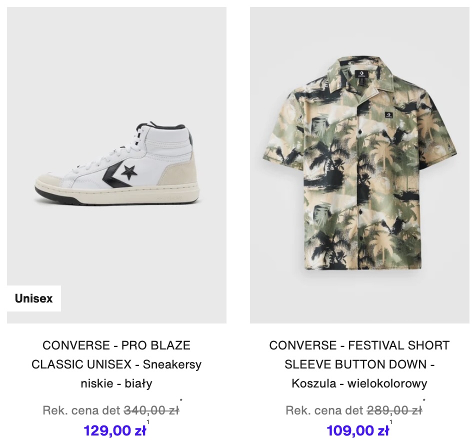This screenshot has height=448, width=476.
Task: Click the crossed-out 340,00 zł price
Action: click(x=151, y=410)
